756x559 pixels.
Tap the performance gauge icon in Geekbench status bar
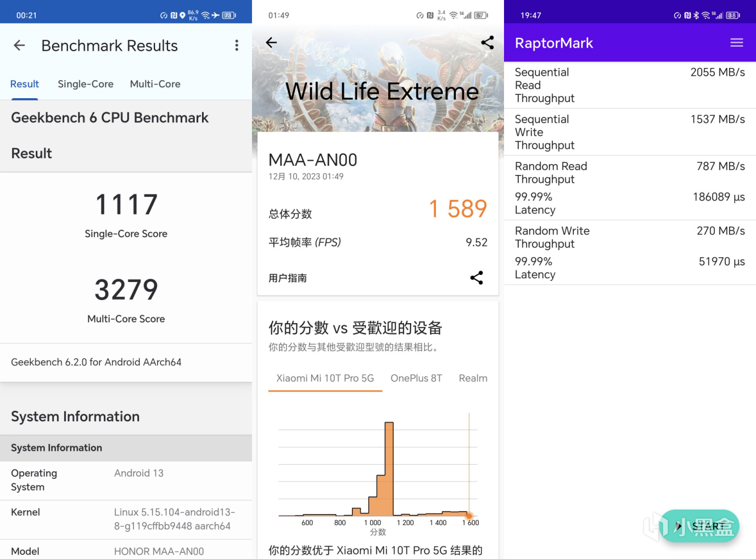tap(164, 15)
